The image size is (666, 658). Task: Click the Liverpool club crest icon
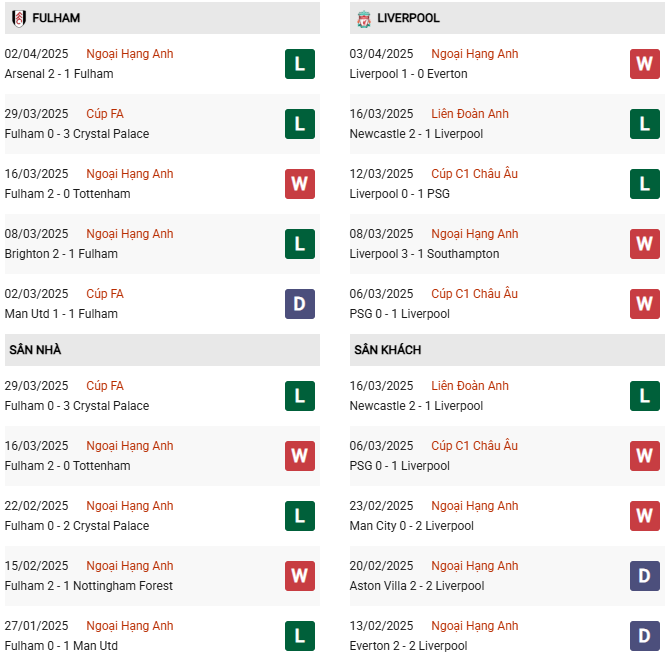pyautogui.click(x=363, y=18)
